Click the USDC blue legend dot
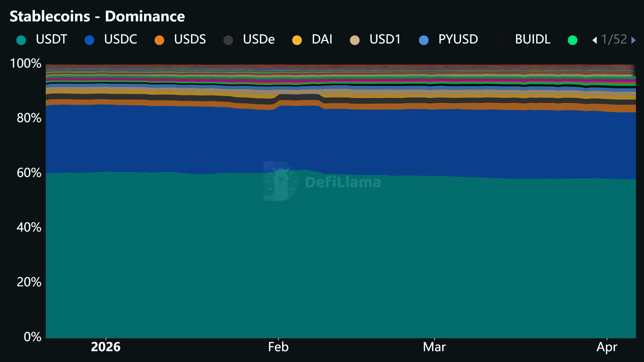This screenshot has width=644, height=362. [x=89, y=40]
